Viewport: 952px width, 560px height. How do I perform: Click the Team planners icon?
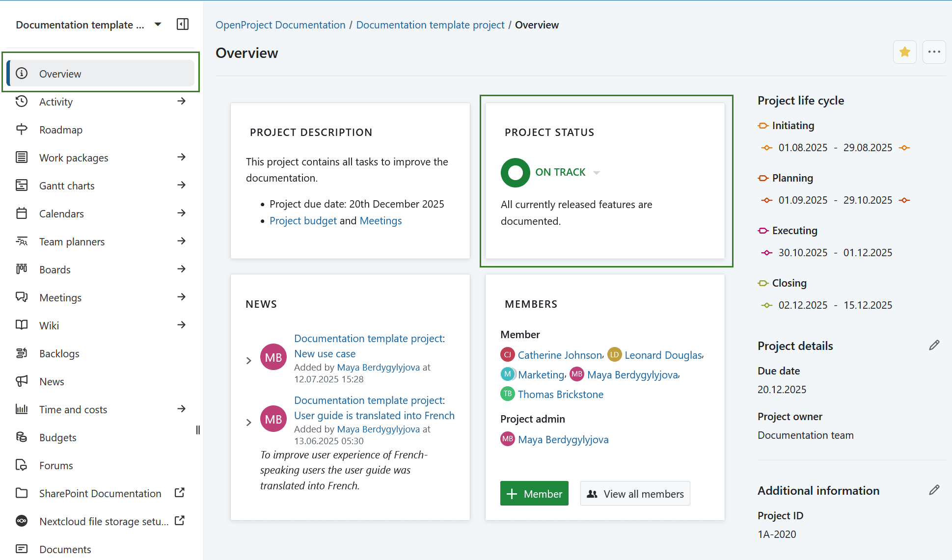[x=22, y=241]
